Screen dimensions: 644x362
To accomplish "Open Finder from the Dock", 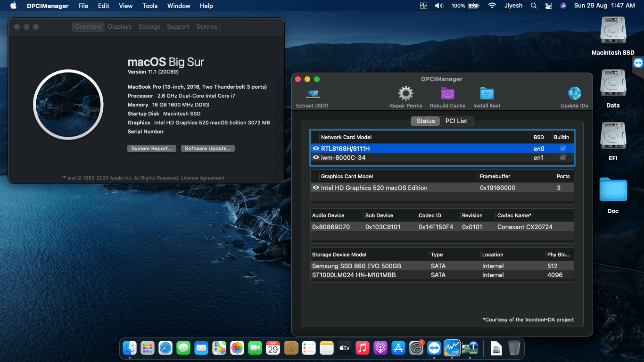I will 130,348.
